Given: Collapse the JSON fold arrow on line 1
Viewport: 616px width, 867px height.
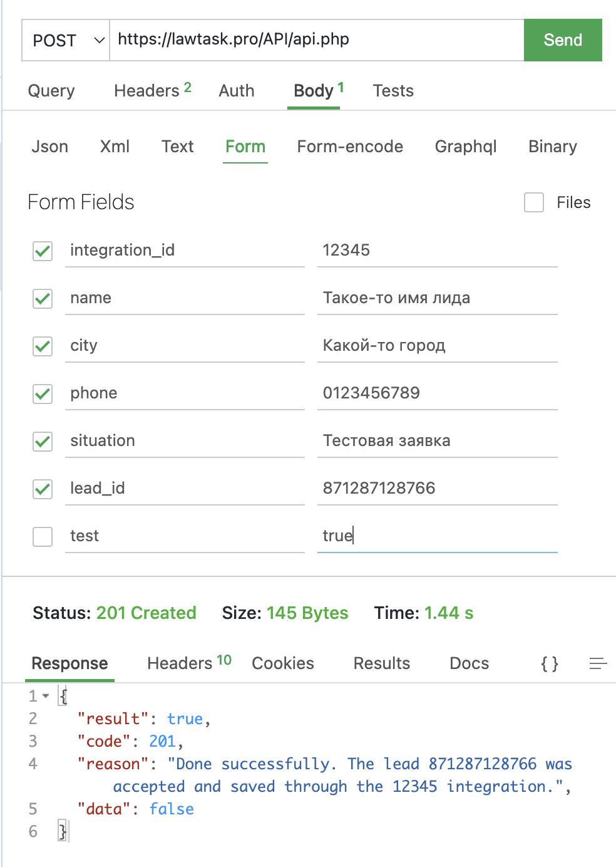Looking at the screenshot, I should (x=46, y=696).
